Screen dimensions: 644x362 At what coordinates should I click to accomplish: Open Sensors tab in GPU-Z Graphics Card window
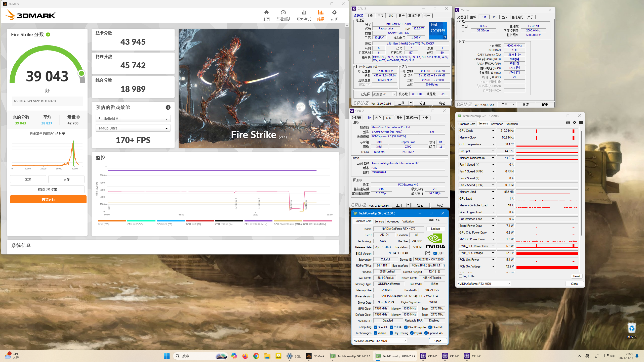[x=379, y=221]
